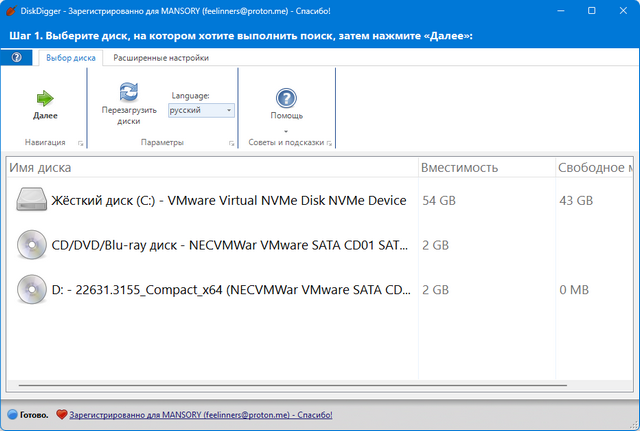
Task: Click the Готово status text
Action: click(34, 415)
